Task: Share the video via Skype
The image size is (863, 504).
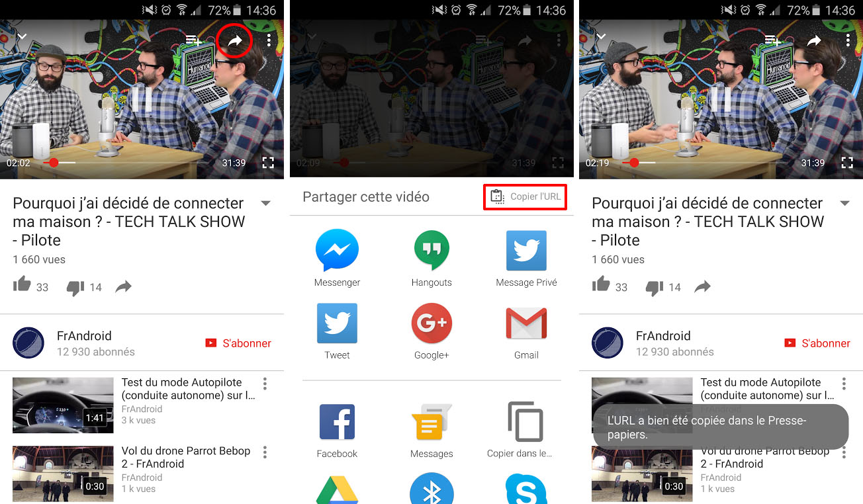Action: pos(526,489)
